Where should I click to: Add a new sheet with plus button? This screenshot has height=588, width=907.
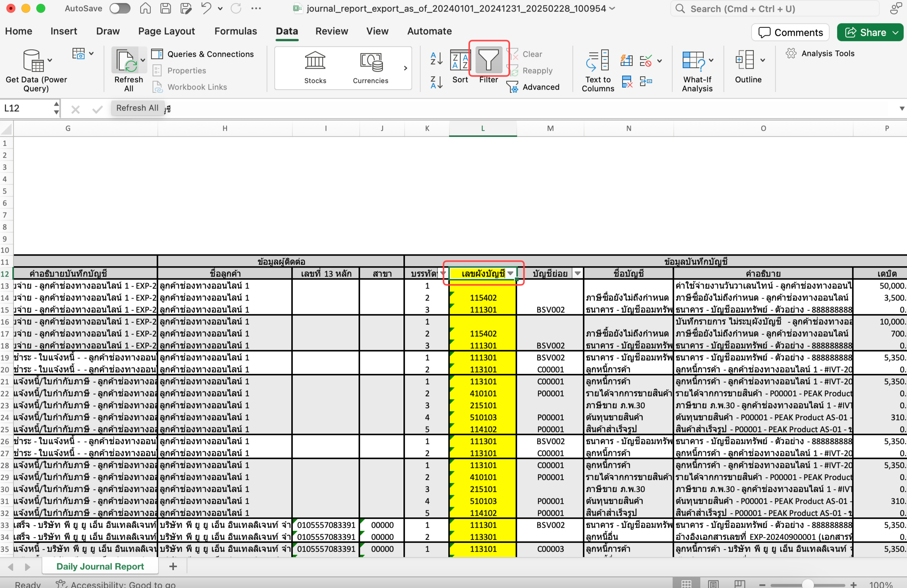173,566
